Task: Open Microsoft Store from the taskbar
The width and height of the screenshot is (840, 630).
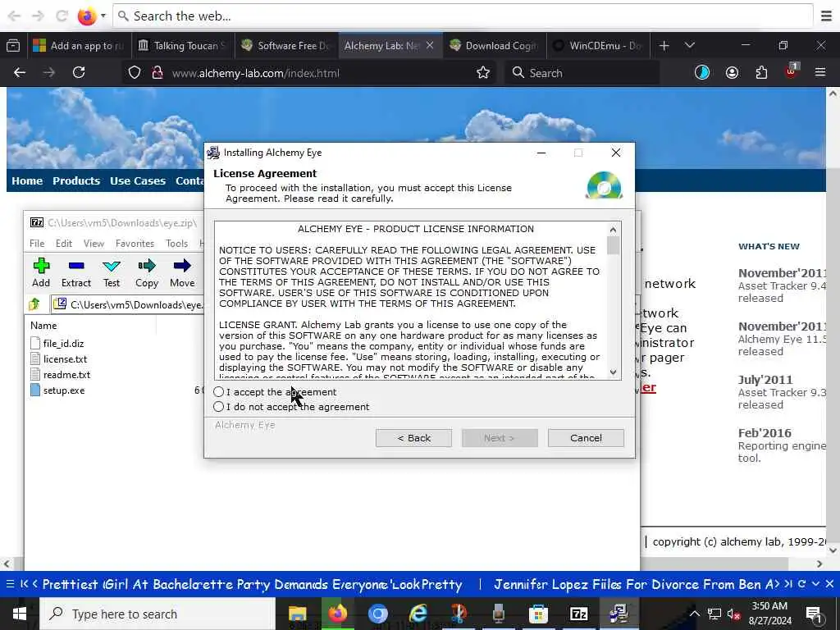Action: 538,614
